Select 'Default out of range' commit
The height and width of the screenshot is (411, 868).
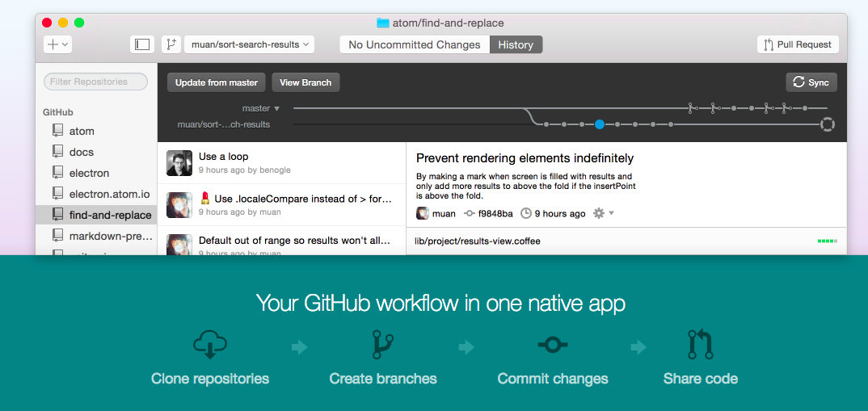[281, 240]
